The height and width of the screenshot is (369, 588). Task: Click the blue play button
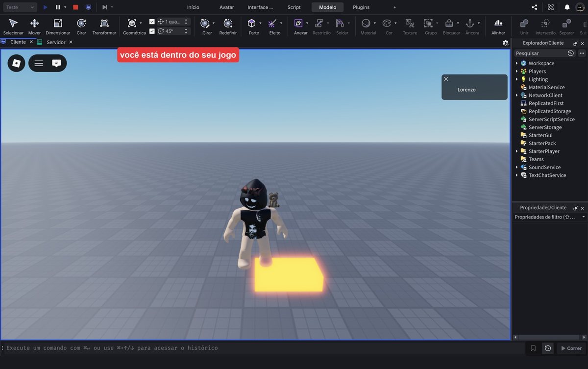[45, 7]
